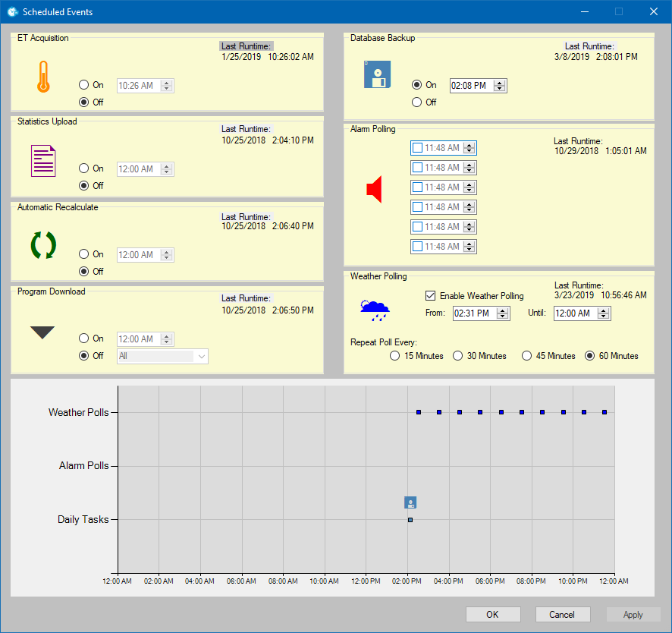Image resolution: width=672 pixels, height=633 pixels.
Task: Check the sixth Alarm Polling time checkbox
Action: click(x=417, y=247)
